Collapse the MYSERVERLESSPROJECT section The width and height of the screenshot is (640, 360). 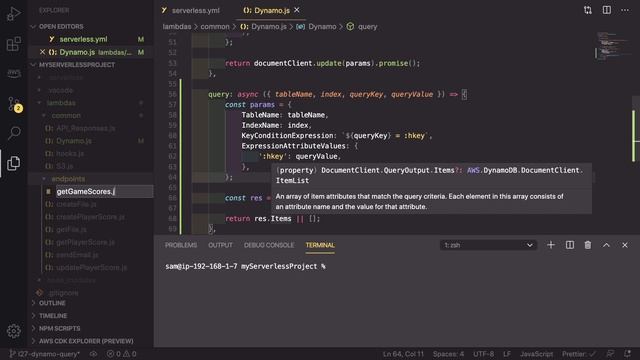click(76, 65)
